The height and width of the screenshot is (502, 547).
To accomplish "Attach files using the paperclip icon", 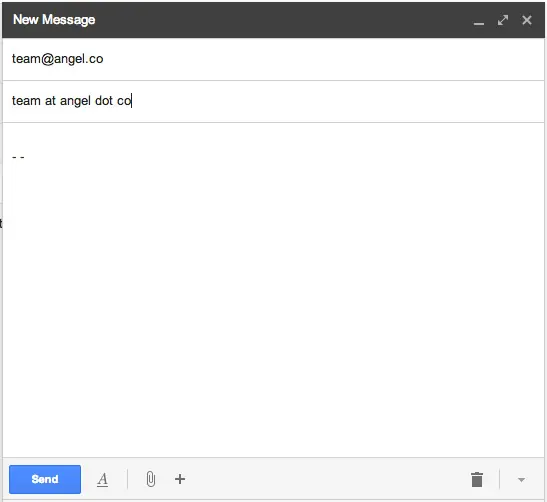I will 151,479.
